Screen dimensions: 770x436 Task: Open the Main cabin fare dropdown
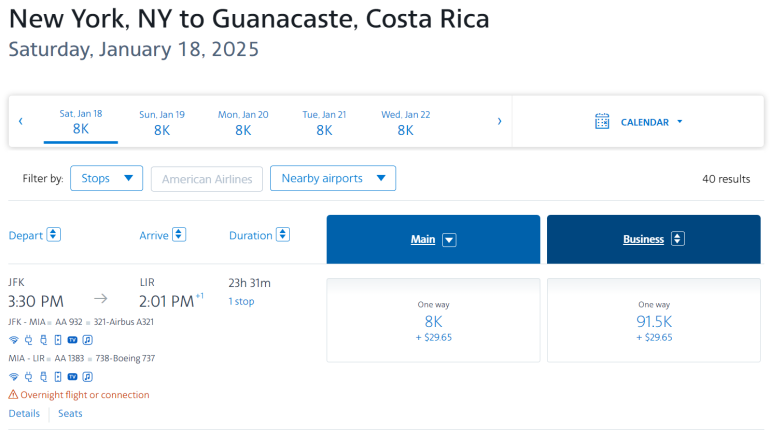(449, 240)
